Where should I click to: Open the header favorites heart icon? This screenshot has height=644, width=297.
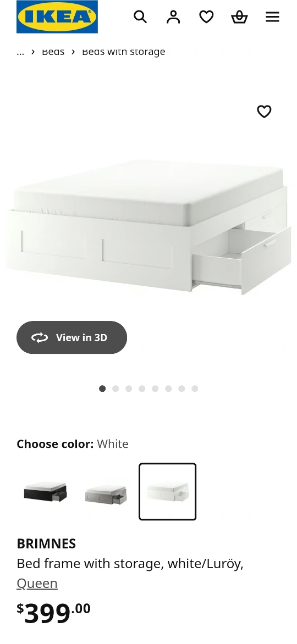click(x=206, y=17)
